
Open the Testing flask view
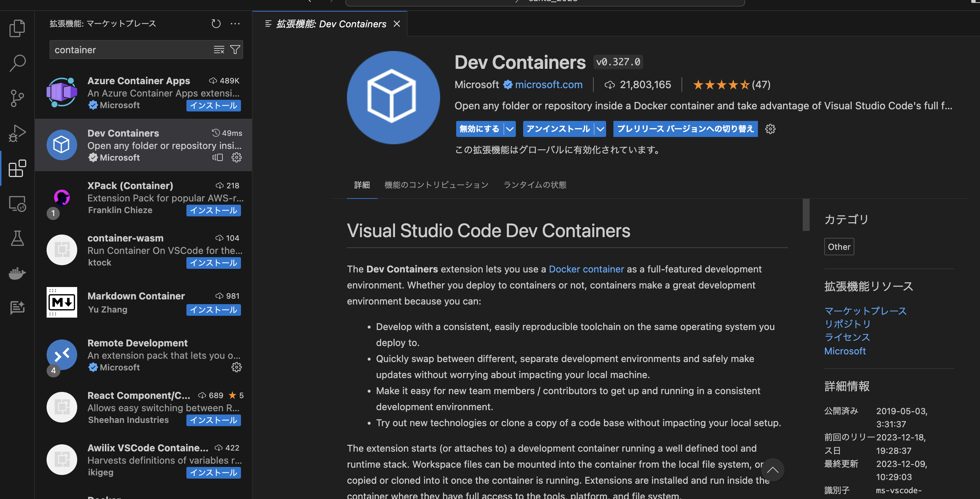(17, 238)
